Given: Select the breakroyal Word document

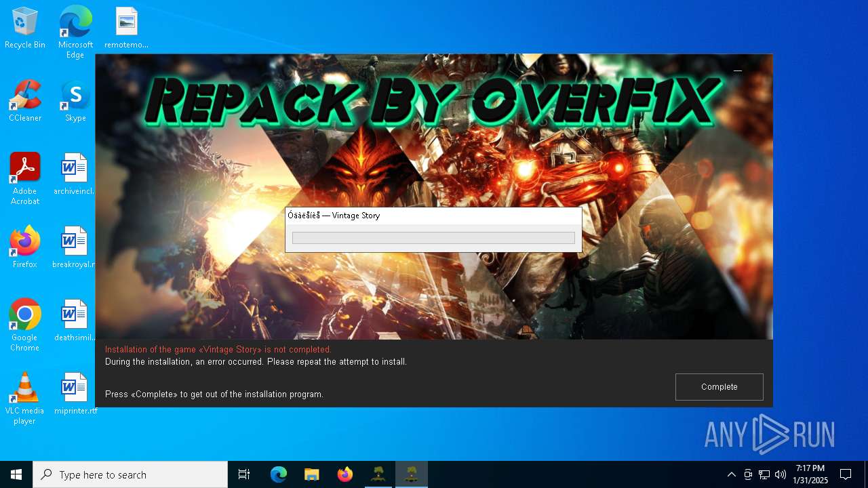Looking at the screenshot, I should (x=75, y=248).
